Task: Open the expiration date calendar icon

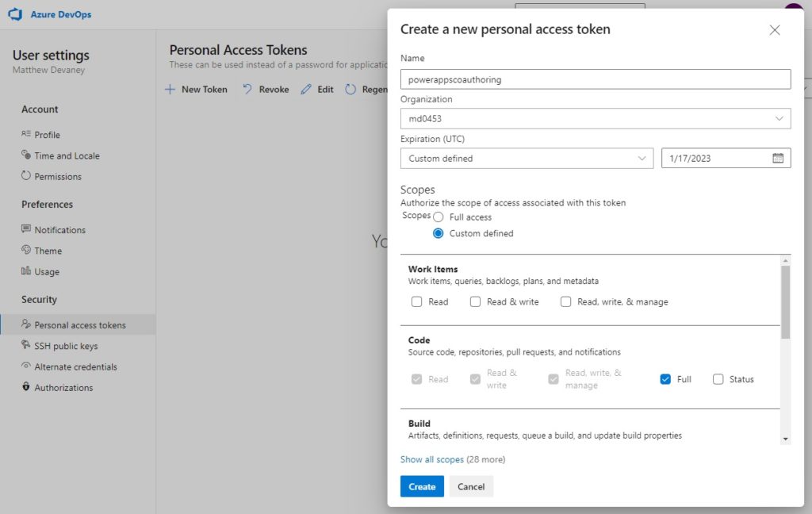Action: pos(778,158)
